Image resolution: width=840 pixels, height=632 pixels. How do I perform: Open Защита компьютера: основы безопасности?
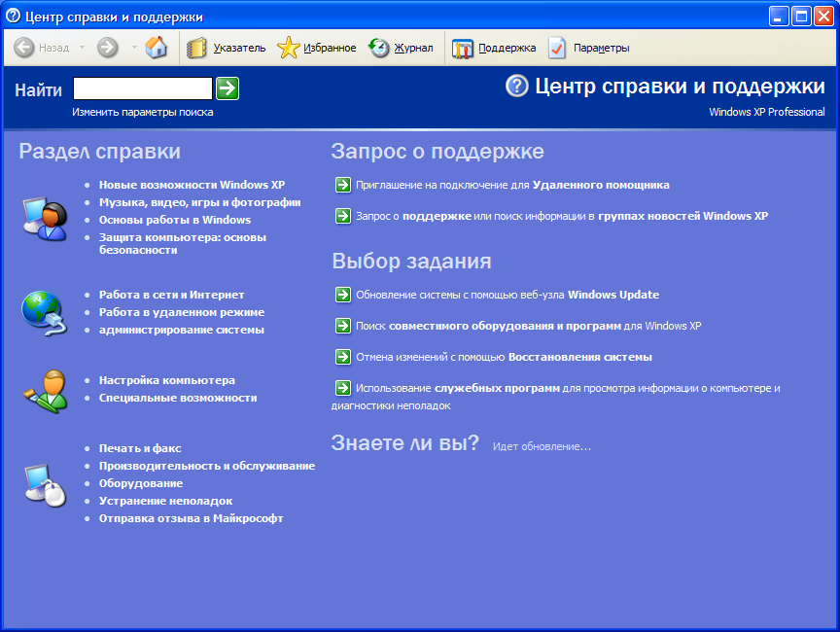pos(182,244)
